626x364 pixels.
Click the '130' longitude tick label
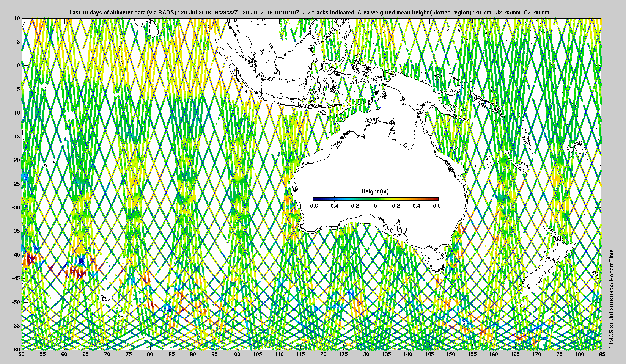click(x=365, y=354)
